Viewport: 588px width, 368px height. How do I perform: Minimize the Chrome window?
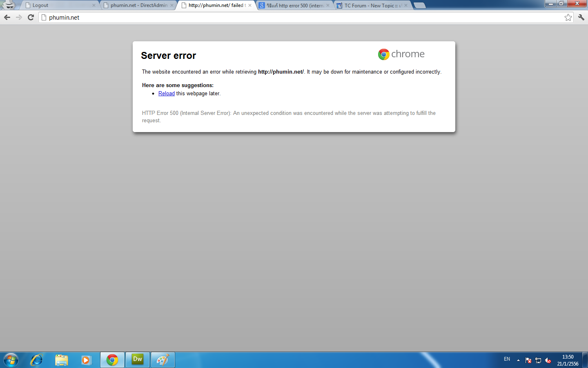pos(550,3)
